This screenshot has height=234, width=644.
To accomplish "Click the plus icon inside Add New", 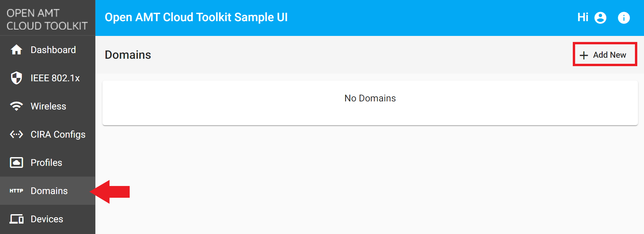I will (584, 54).
